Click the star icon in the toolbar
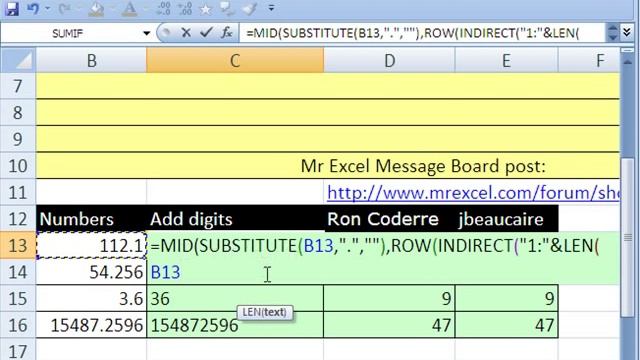 tap(206, 9)
